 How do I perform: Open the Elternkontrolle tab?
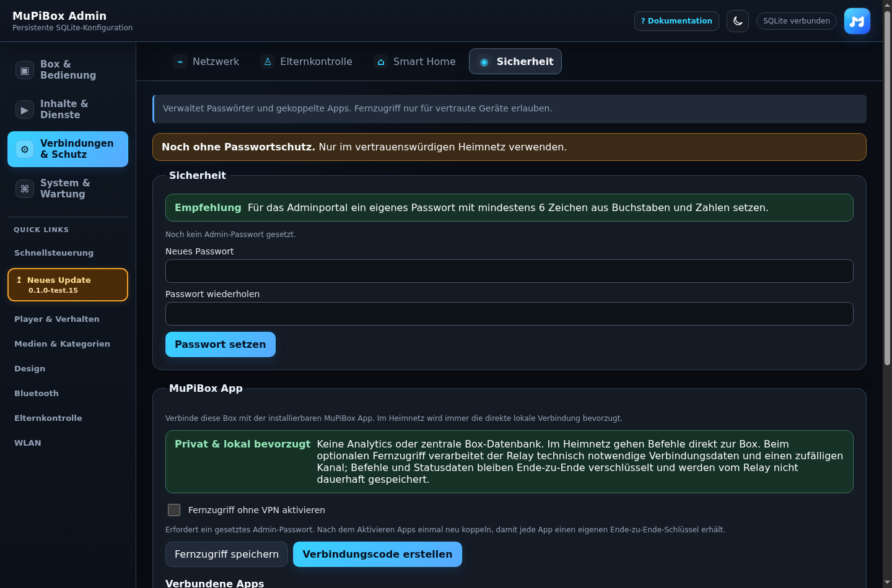click(x=307, y=61)
